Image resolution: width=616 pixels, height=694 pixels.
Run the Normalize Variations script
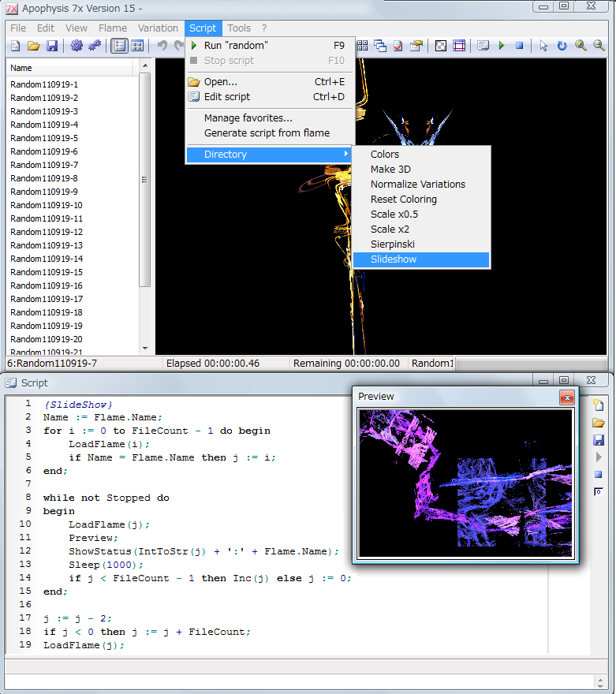point(421,185)
